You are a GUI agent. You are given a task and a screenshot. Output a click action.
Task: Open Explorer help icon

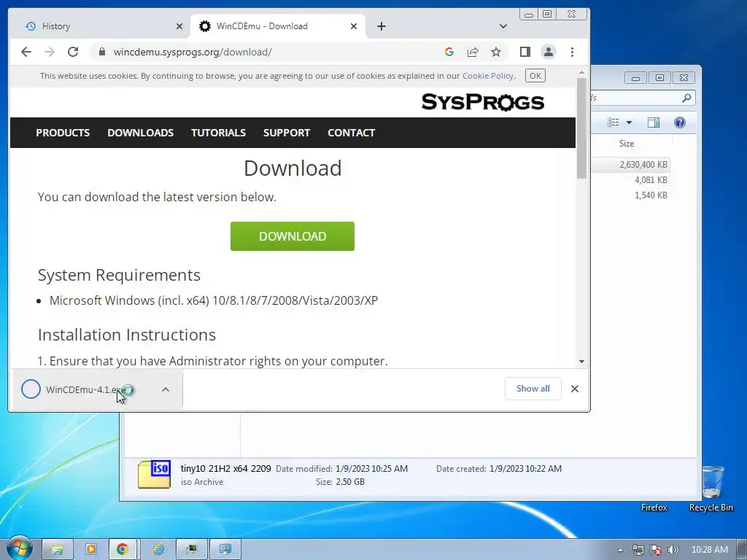click(679, 122)
